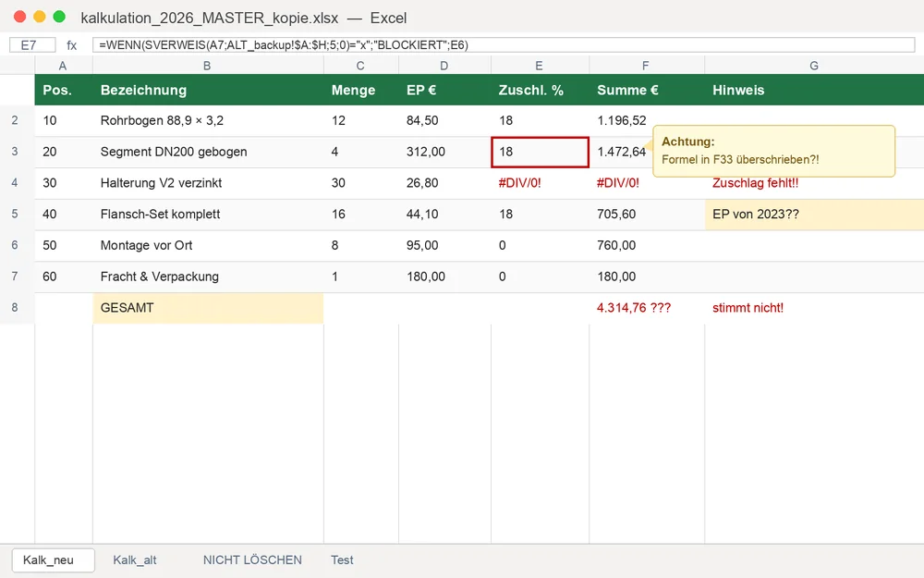Select row 5 header
This screenshot has height=578, width=924.
click(16, 215)
